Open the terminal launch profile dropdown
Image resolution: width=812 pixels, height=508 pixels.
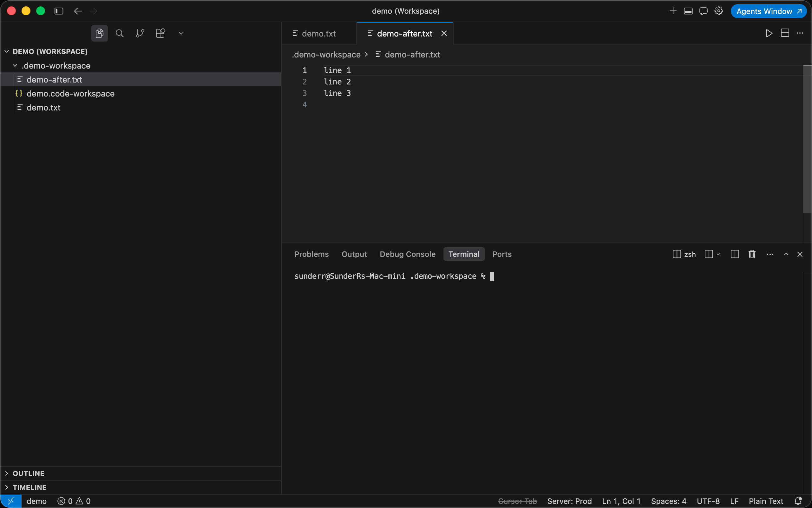point(718,254)
